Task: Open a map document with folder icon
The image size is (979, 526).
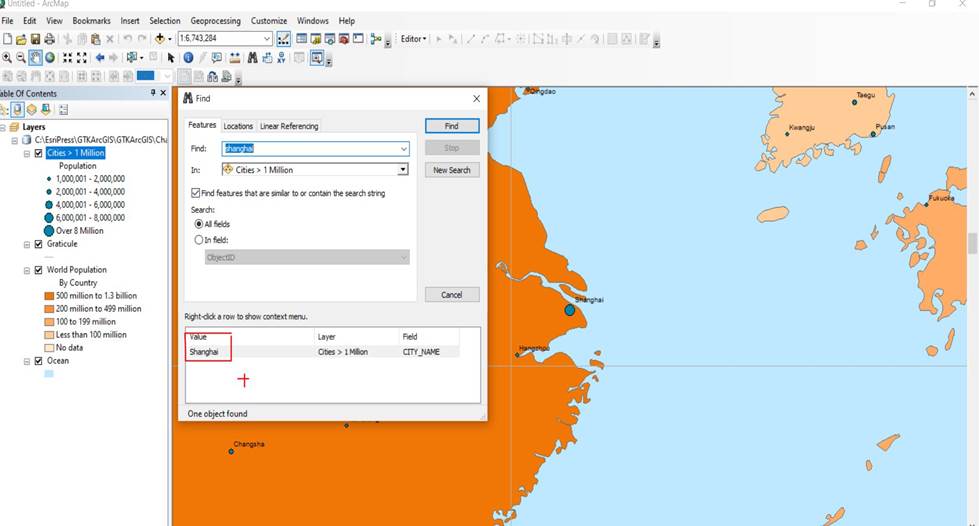Action: click(21, 39)
